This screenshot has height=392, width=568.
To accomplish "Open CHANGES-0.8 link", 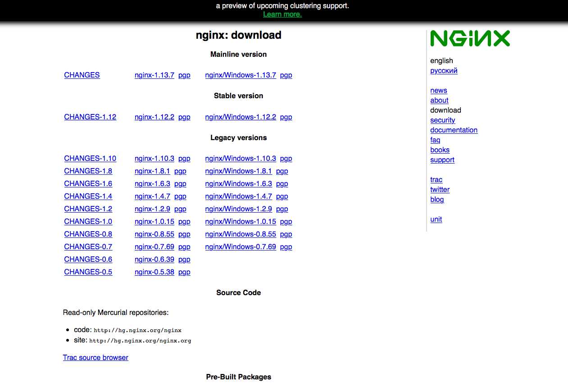I will [x=88, y=234].
